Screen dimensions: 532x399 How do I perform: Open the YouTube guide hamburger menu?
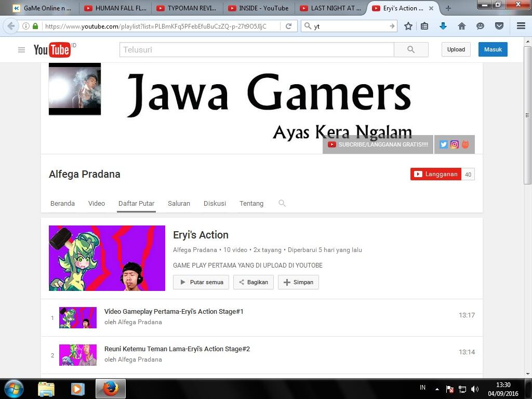pyautogui.click(x=21, y=50)
